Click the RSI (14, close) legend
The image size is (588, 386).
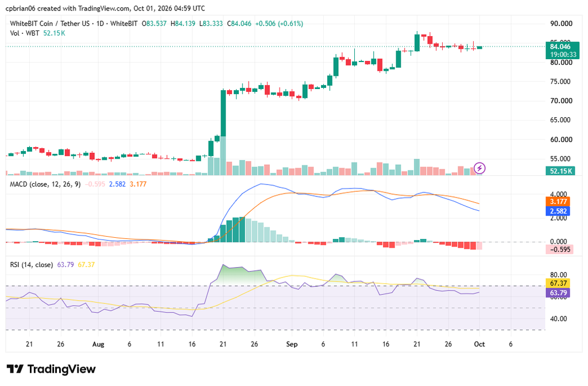[31, 265]
